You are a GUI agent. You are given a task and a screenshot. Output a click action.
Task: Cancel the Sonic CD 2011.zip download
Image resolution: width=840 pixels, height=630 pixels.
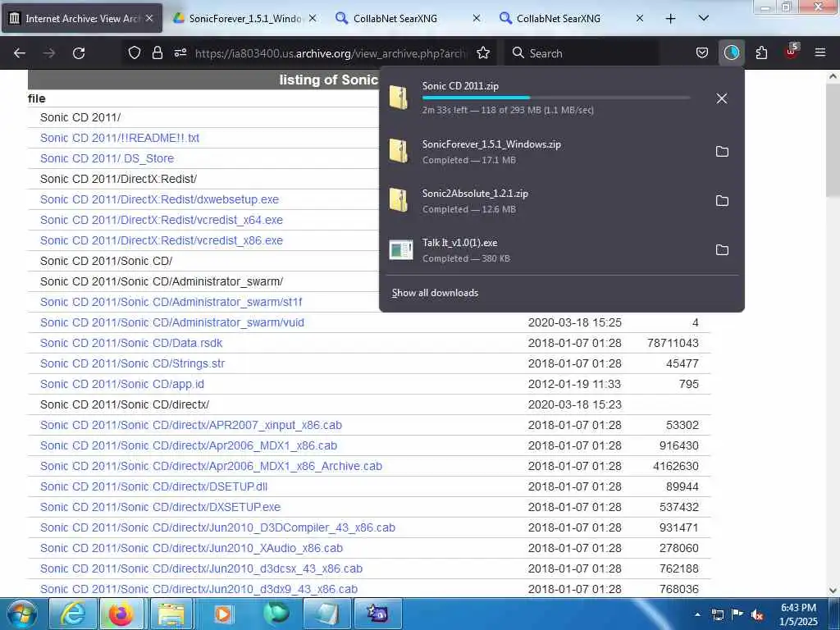coord(722,98)
